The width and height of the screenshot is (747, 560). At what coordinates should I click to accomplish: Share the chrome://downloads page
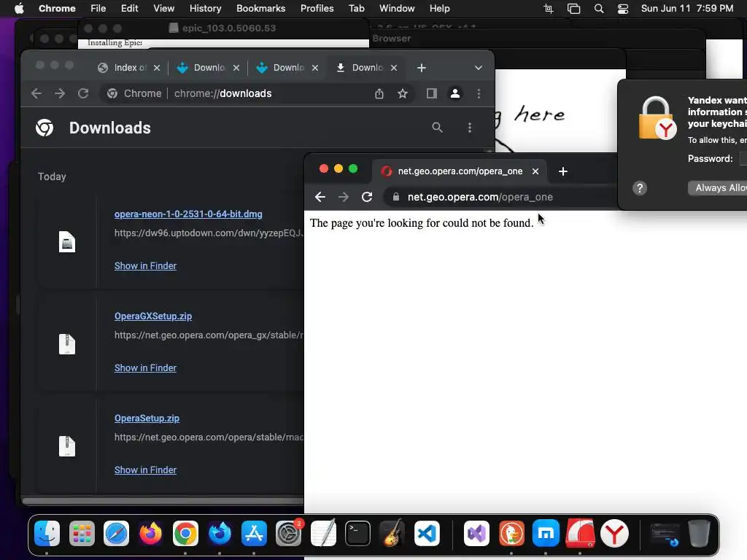coord(379,93)
